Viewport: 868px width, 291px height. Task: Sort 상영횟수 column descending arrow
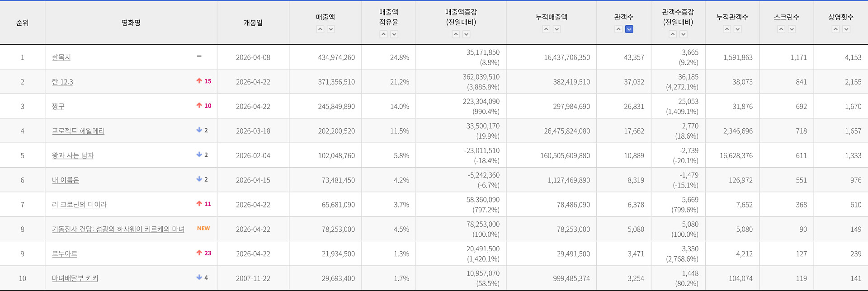point(846,29)
